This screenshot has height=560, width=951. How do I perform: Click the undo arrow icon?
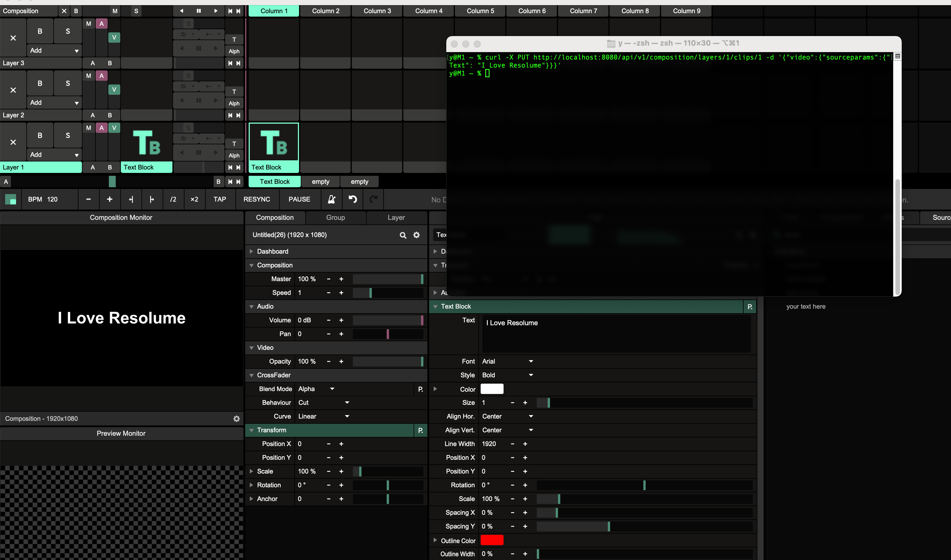(x=353, y=199)
